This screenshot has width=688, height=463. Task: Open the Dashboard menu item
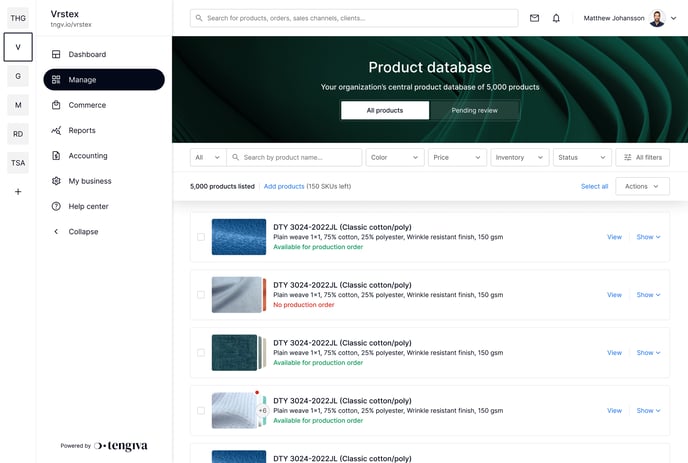(104, 54)
